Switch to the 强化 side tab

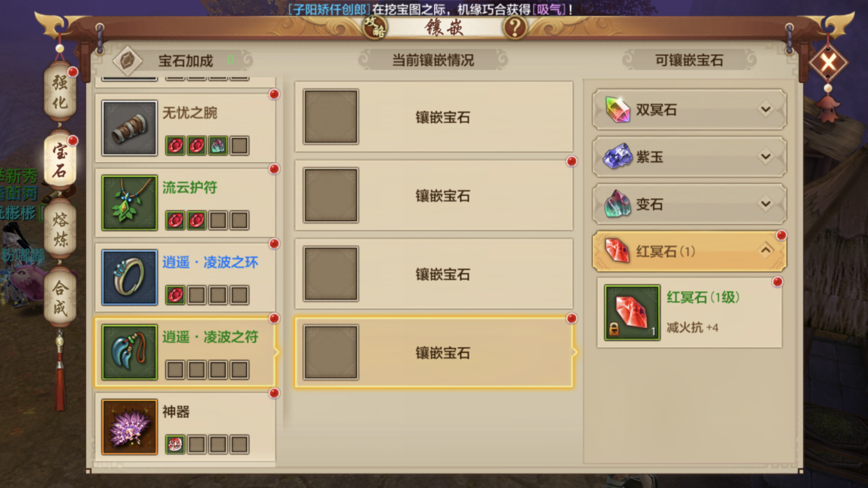pos(60,92)
